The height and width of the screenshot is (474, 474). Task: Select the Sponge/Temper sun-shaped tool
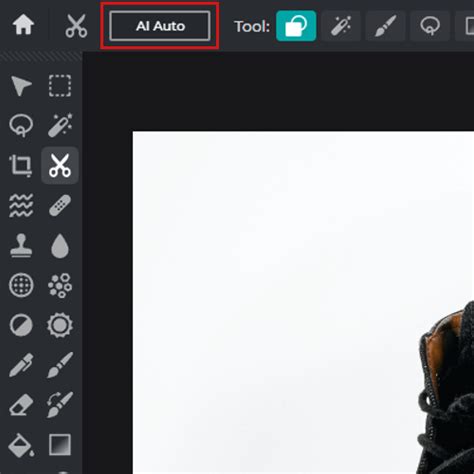[60, 325]
